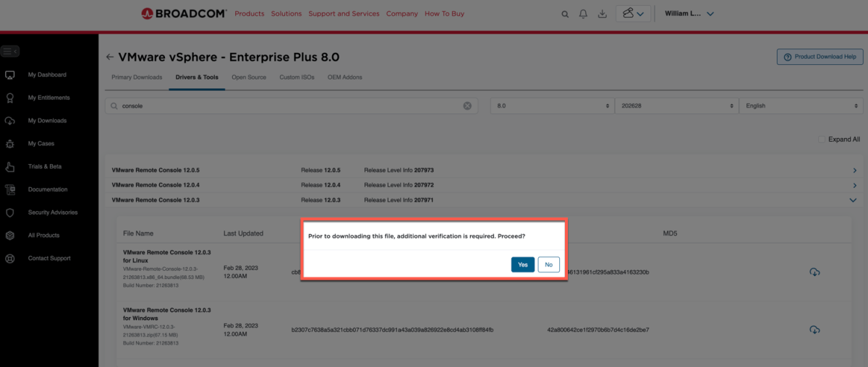Viewport: 868px width, 367px height.
Task: Open the 202628 release dropdown
Action: 676,105
